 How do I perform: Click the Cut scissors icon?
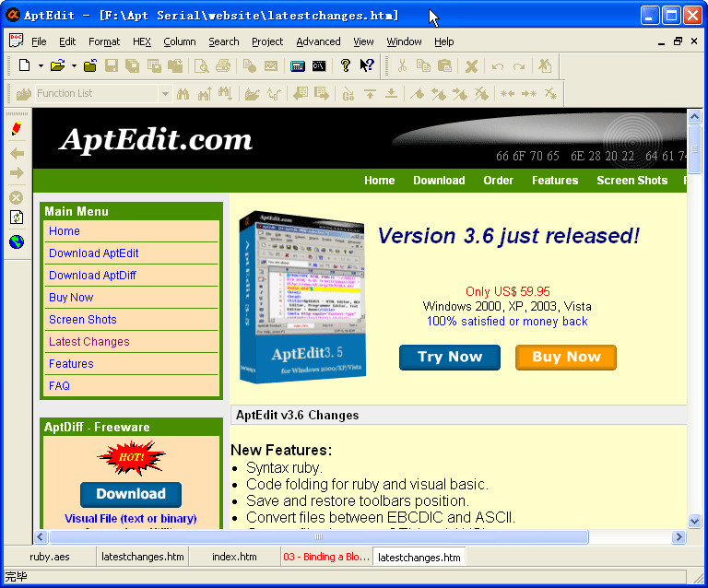[402, 65]
